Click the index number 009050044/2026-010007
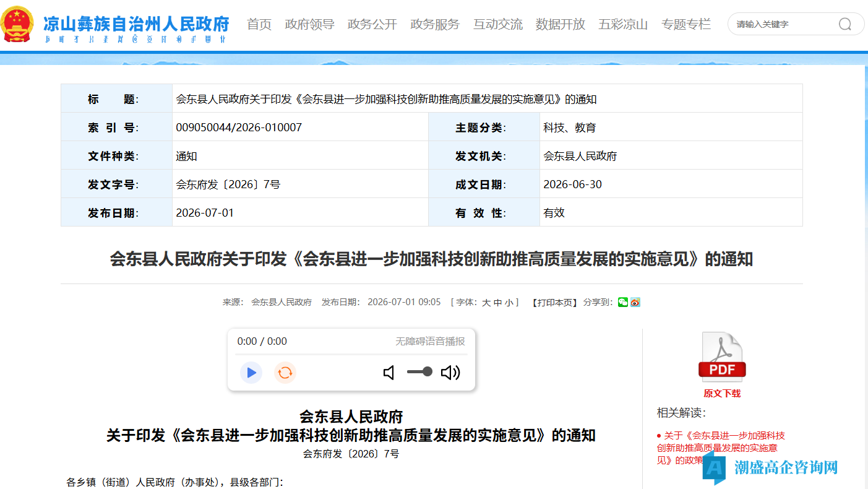868x489 pixels. 239,128
